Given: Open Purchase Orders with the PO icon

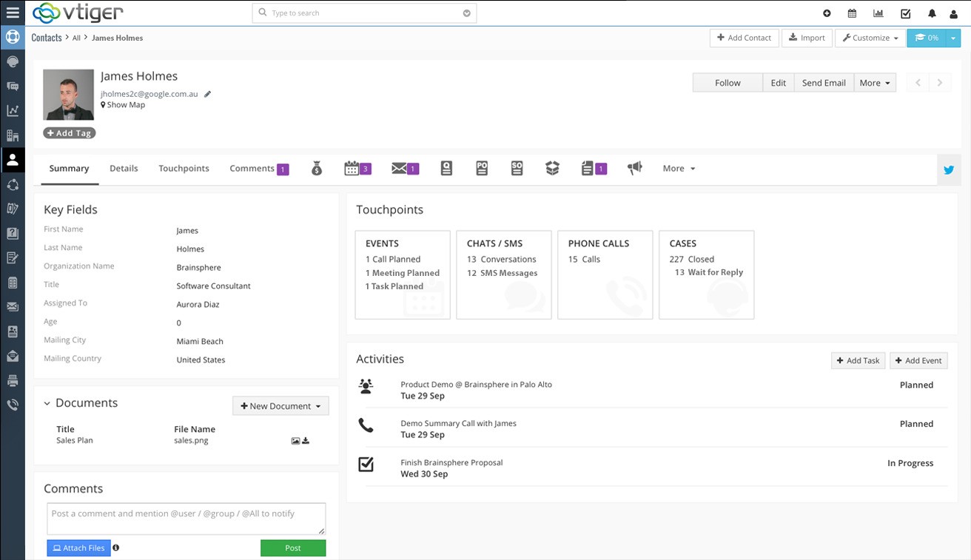Looking at the screenshot, I should pos(482,168).
